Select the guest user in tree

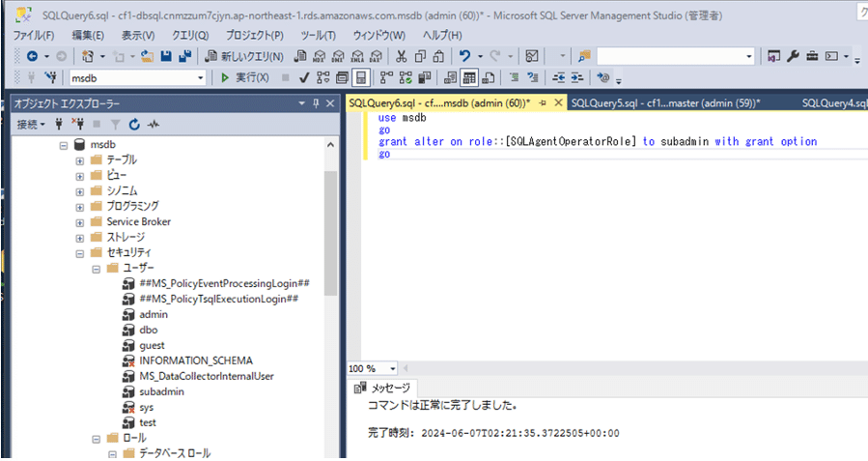click(152, 346)
